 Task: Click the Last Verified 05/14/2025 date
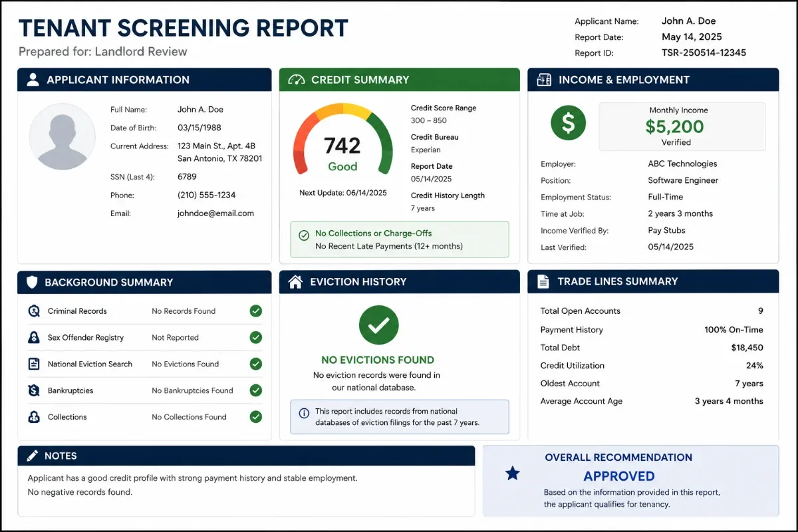(670, 247)
